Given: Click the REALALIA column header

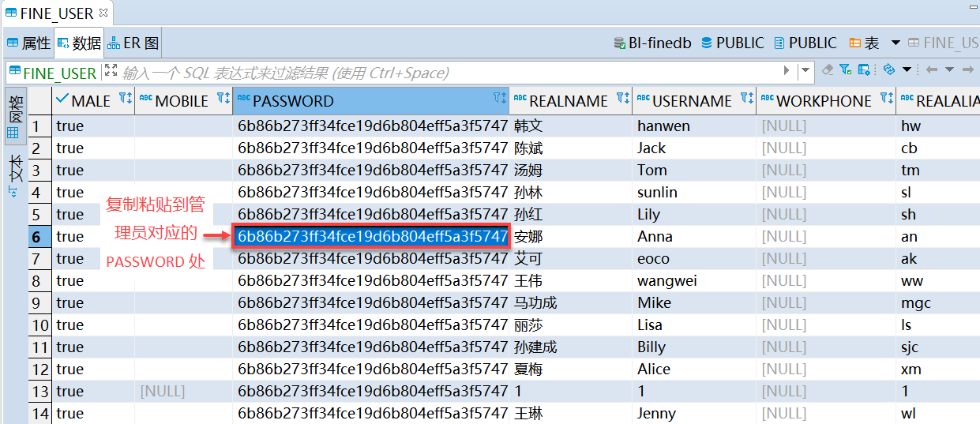Looking at the screenshot, I should tap(938, 101).
